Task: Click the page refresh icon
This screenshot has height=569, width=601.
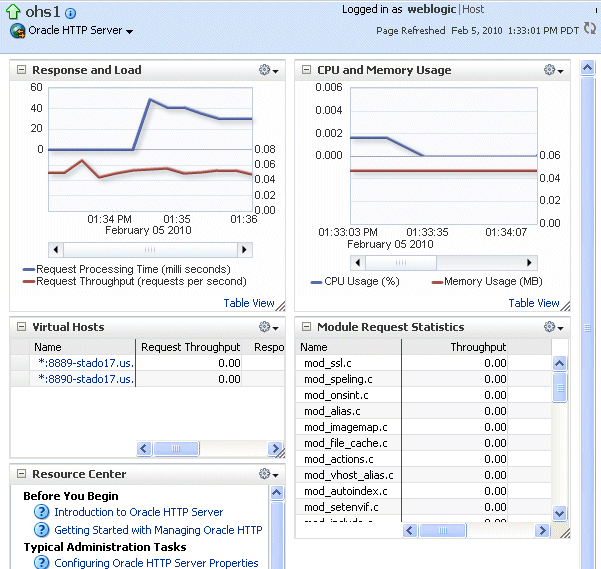Action: click(590, 29)
